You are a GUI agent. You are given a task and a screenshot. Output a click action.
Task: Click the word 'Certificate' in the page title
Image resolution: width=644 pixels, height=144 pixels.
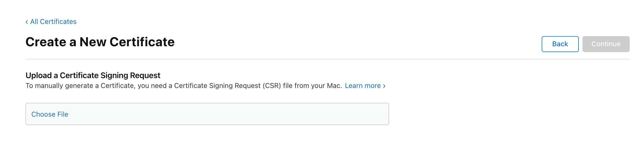[142, 42]
